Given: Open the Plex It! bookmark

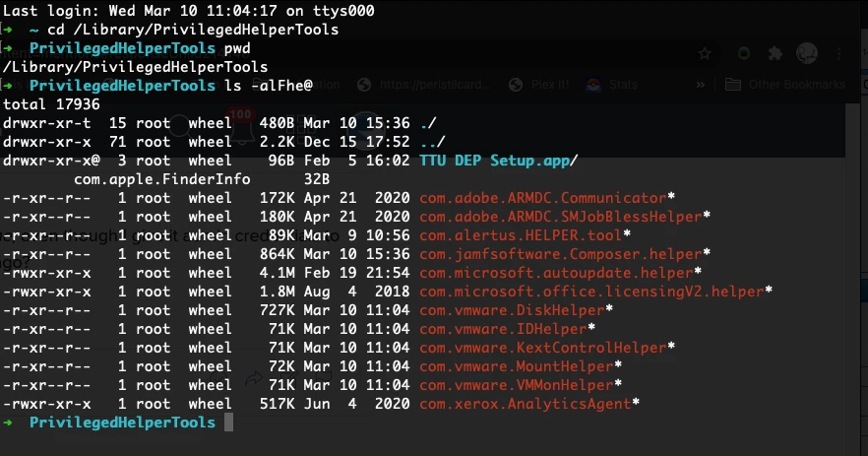Looking at the screenshot, I should (539, 85).
